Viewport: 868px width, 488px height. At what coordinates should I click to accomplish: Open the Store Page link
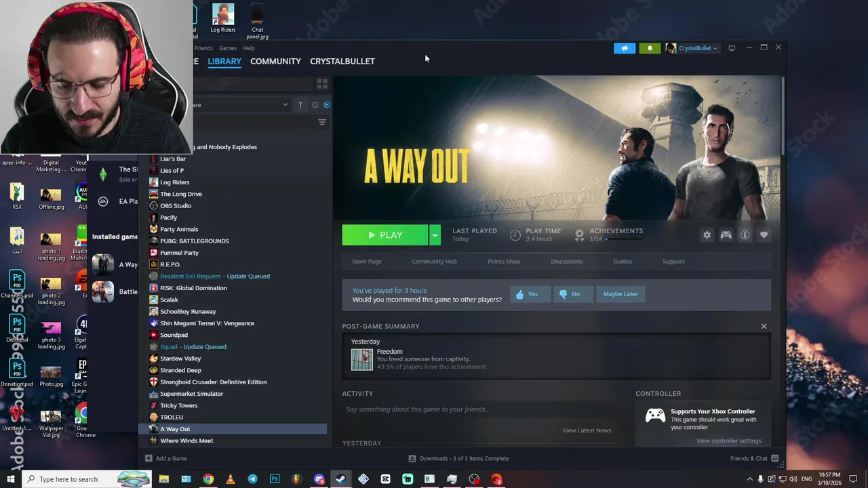(367, 262)
